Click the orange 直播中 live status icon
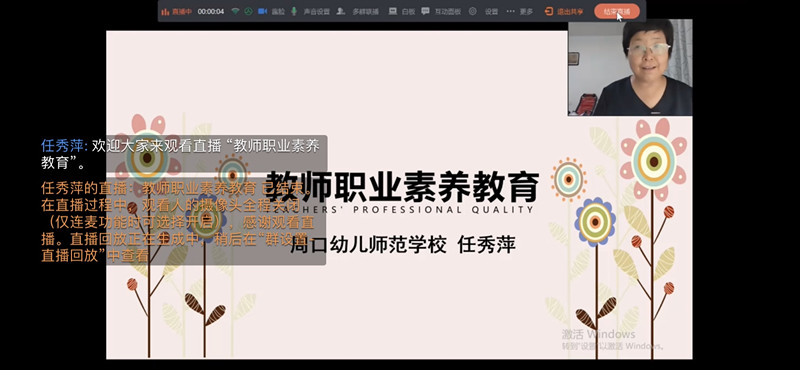 pyautogui.click(x=165, y=12)
